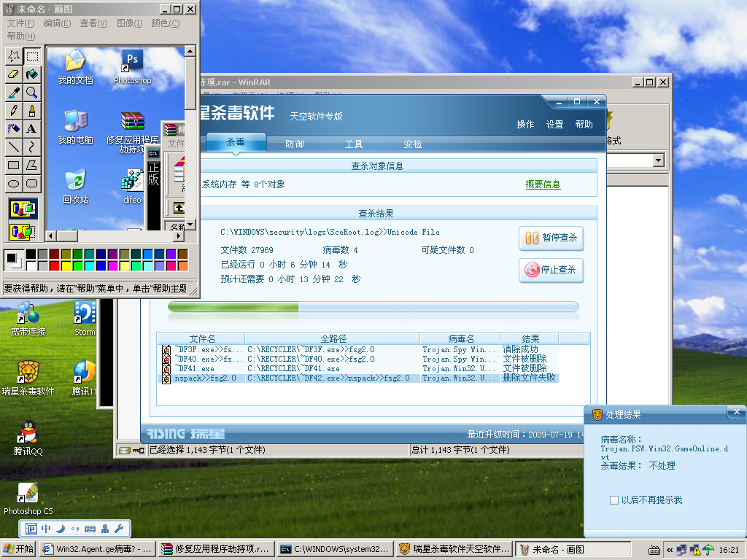The width and height of the screenshot is (747, 560).
Task: Choose the Brush tool in Paint
Action: 32,111
